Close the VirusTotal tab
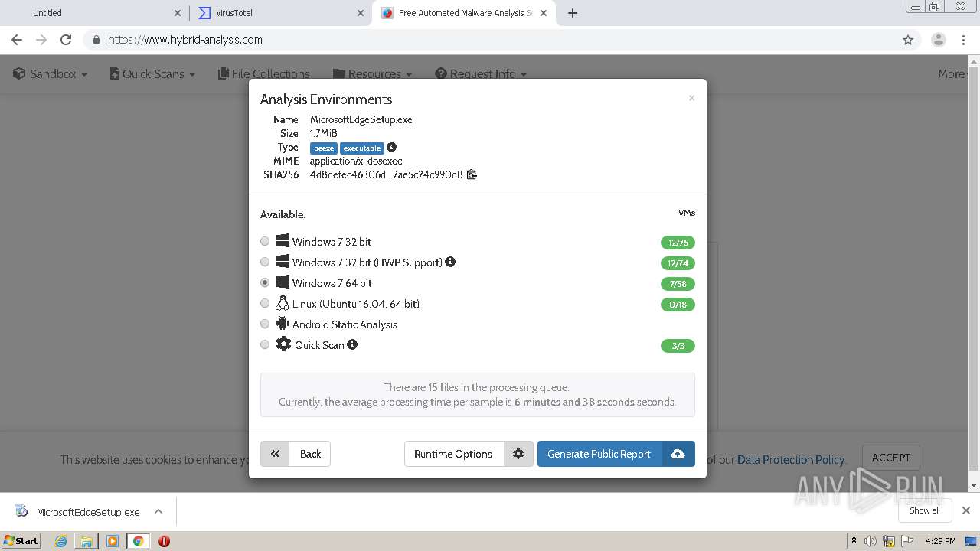This screenshot has width=980, height=551. [361, 13]
